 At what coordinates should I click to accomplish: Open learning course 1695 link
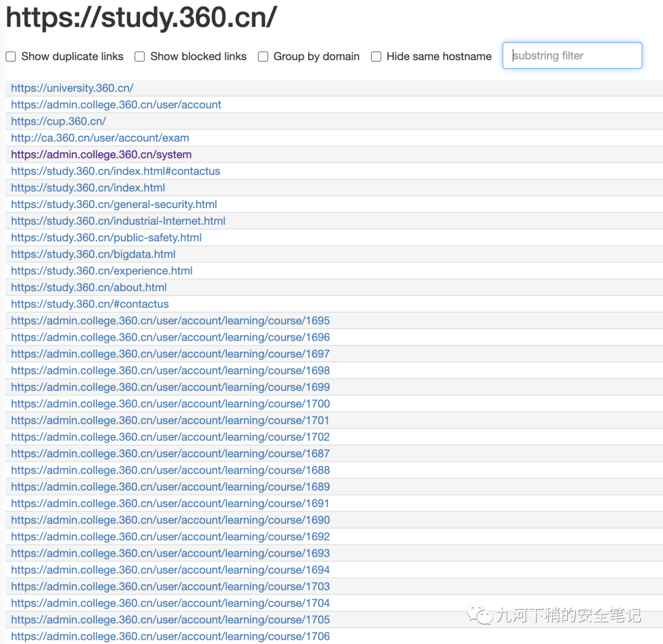pyautogui.click(x=171, y=320)
